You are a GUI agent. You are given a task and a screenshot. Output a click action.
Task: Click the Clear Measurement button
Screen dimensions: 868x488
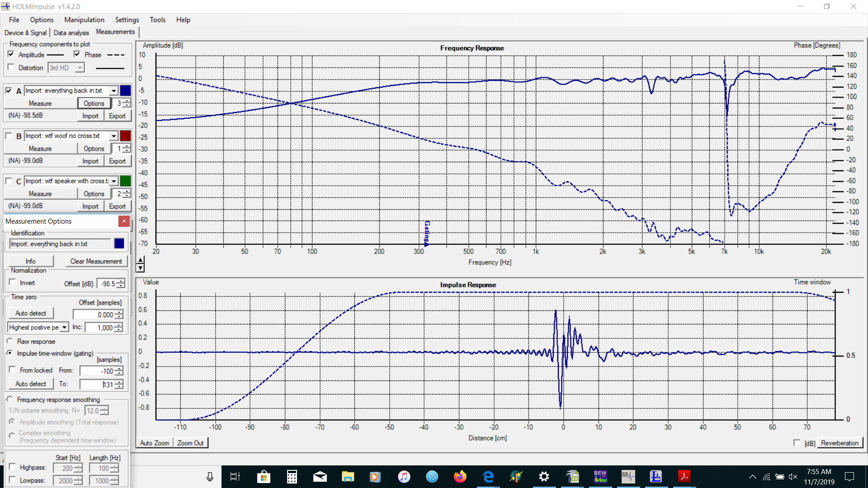96,261
